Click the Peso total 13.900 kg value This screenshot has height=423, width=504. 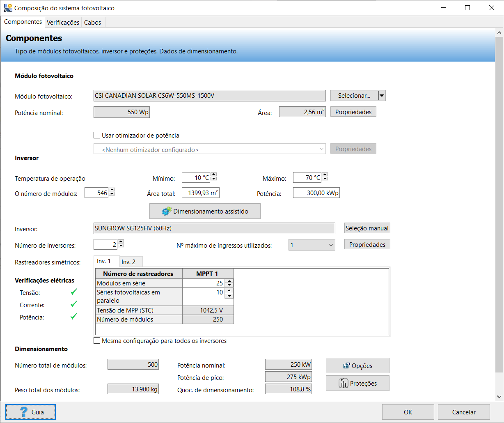tap(133, 389)
